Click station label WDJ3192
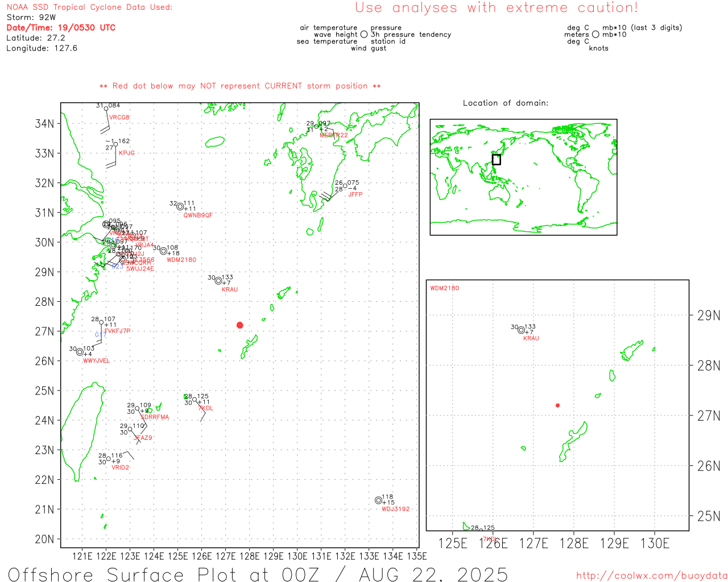The image size is (728, 582). pyautogui.click(x=396, y=509)
